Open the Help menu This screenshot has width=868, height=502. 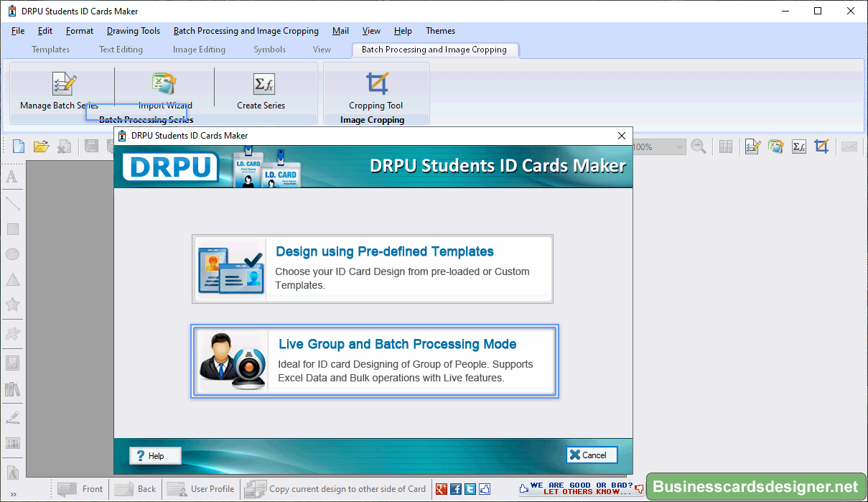coord(403,31)
